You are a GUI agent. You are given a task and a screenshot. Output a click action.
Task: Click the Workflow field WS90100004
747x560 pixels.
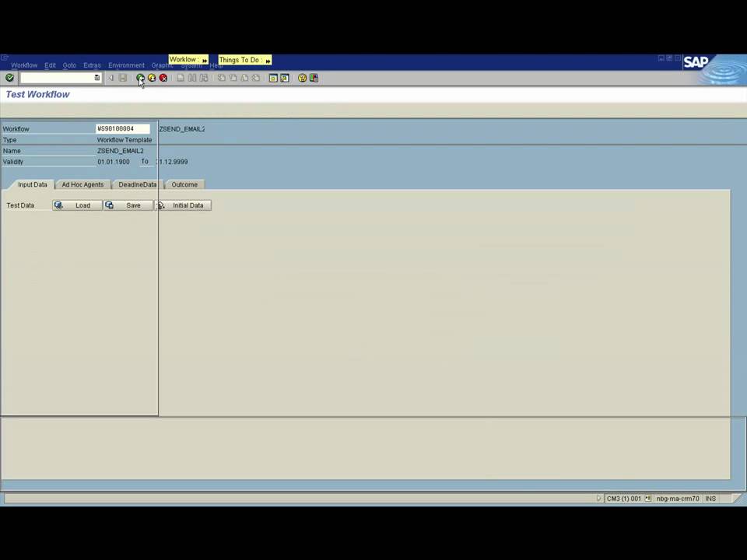pos(123,128)
